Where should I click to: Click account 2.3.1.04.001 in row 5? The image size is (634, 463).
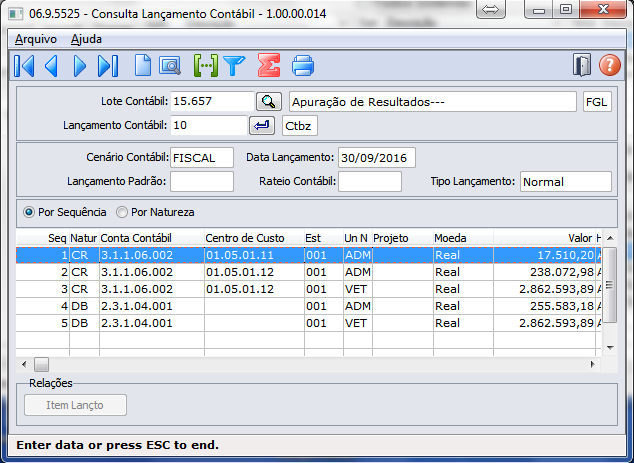coord(152,323)
